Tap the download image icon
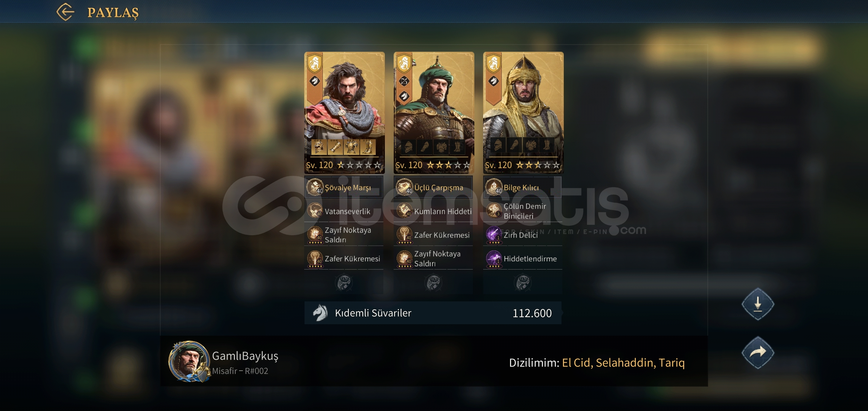 [758, 304]
